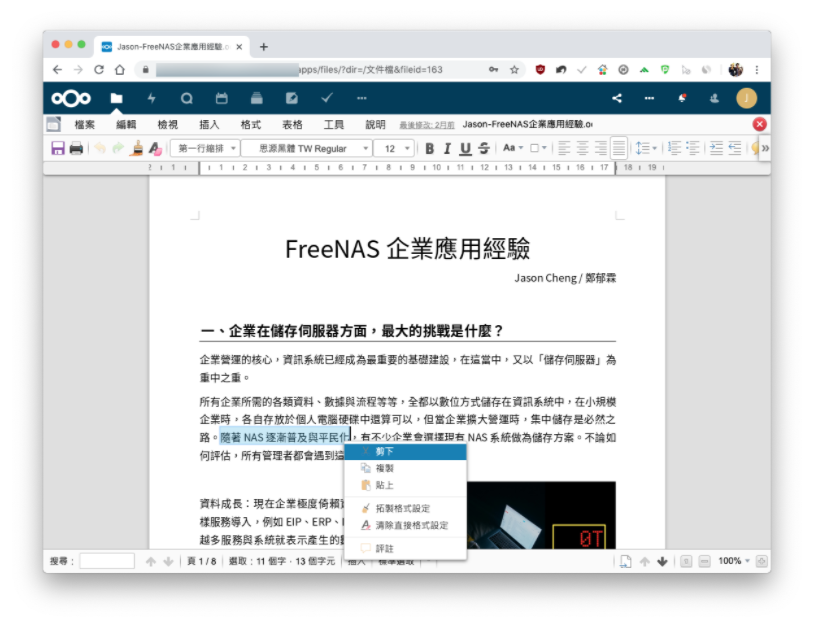Open the 工具 menu
This screenshot has height=619, width=817.
(x=333, y=125)
